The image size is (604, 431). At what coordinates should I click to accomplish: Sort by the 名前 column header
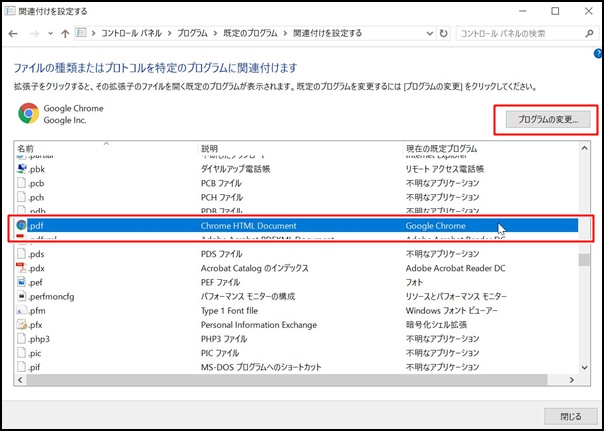tap(106, 148)
